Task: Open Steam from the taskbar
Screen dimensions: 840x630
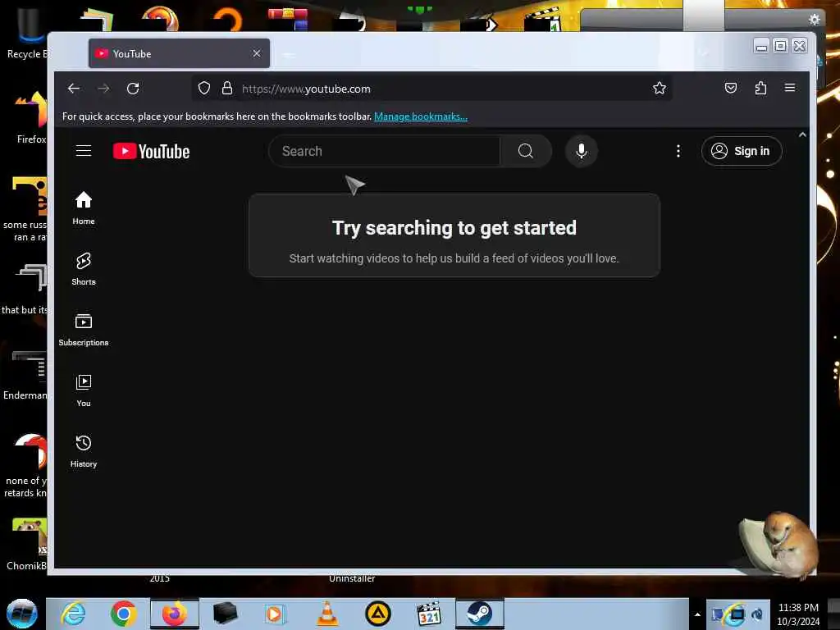Action: (x=479, y=614)
